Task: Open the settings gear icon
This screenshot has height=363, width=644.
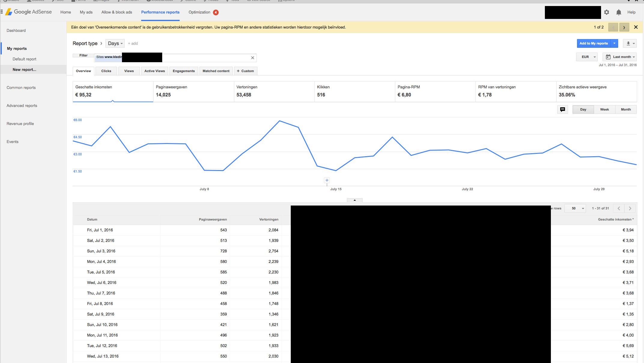Action: (x=606, y=12)
